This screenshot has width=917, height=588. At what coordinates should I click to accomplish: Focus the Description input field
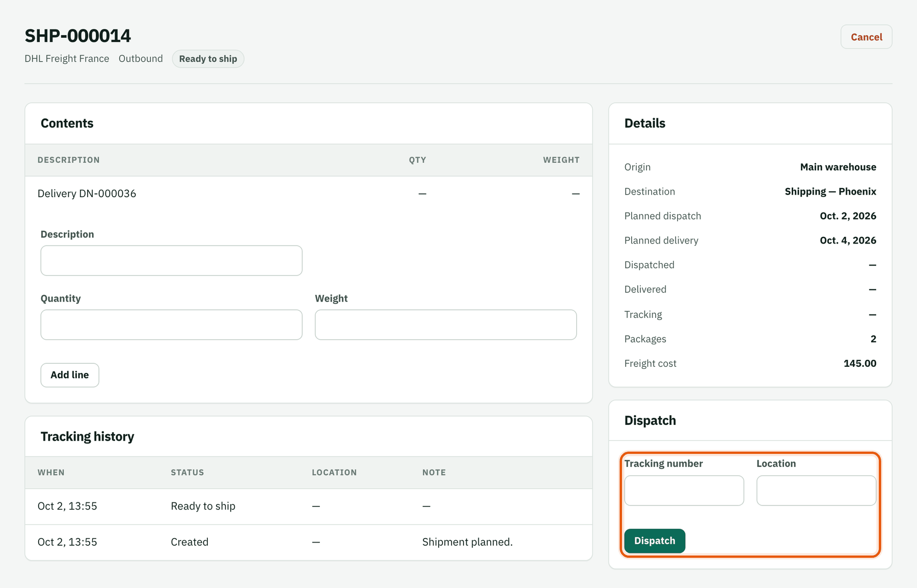[171, 261]
